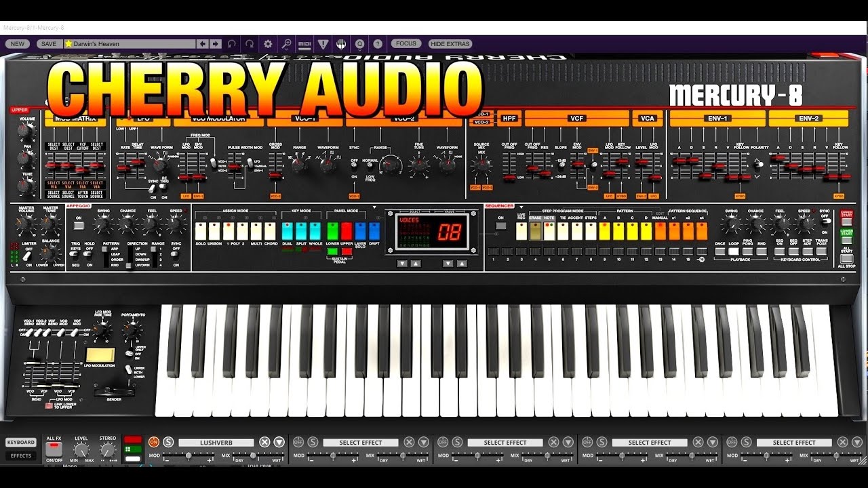This screenshot has width=868, height=488.
Task: Open the fifth effect slot's dropdown arrow
Action: point(857,443)
